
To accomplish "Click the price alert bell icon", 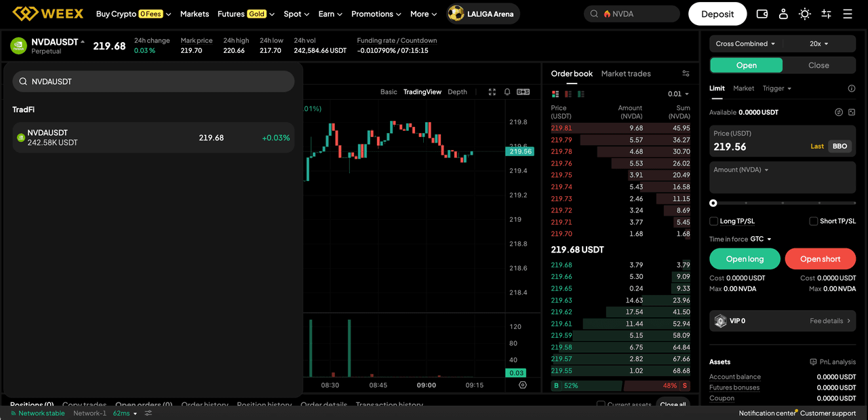I will 507,92.
